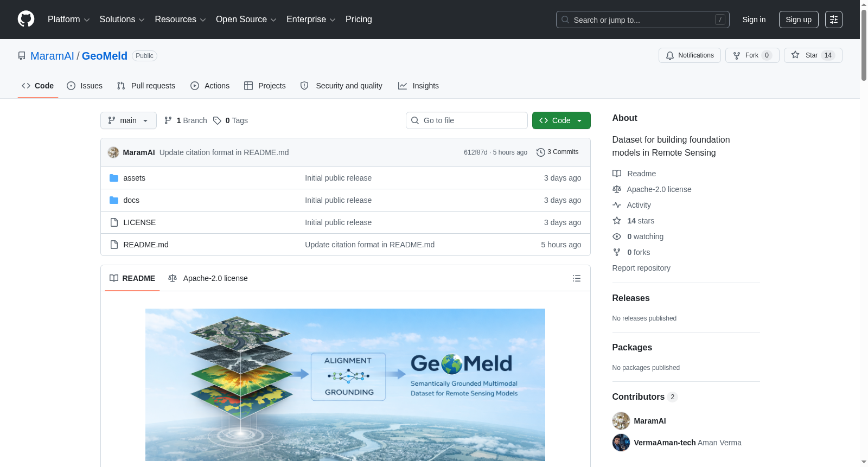This screenshot has width=868, height=467.
Task: Select the README tab in file viewer
Action: [x=132, y=278]
